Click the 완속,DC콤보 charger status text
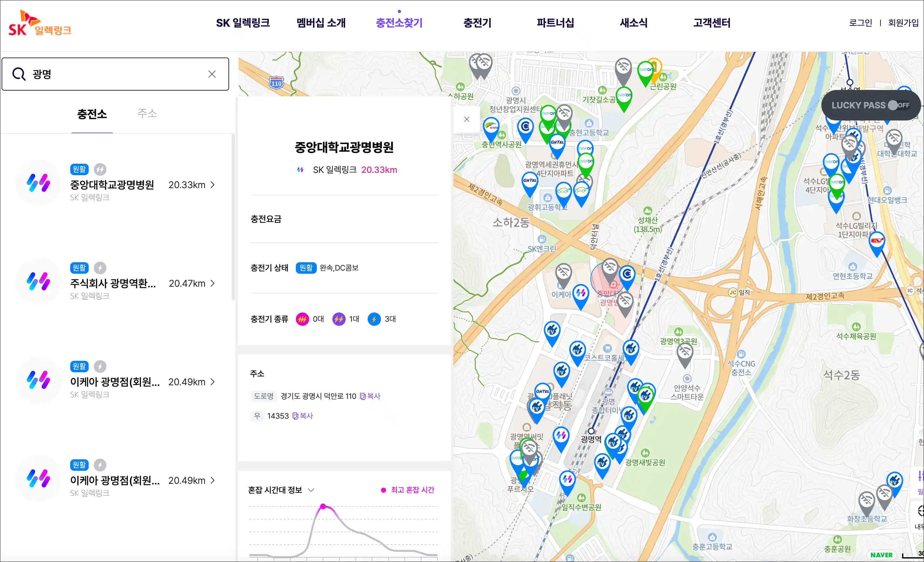 coord(339,268)
